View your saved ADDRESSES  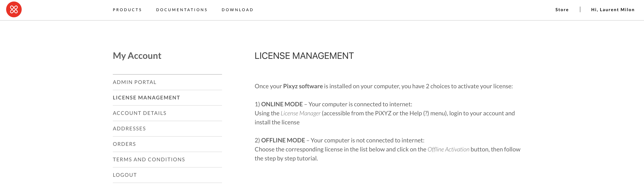point(129,128)
